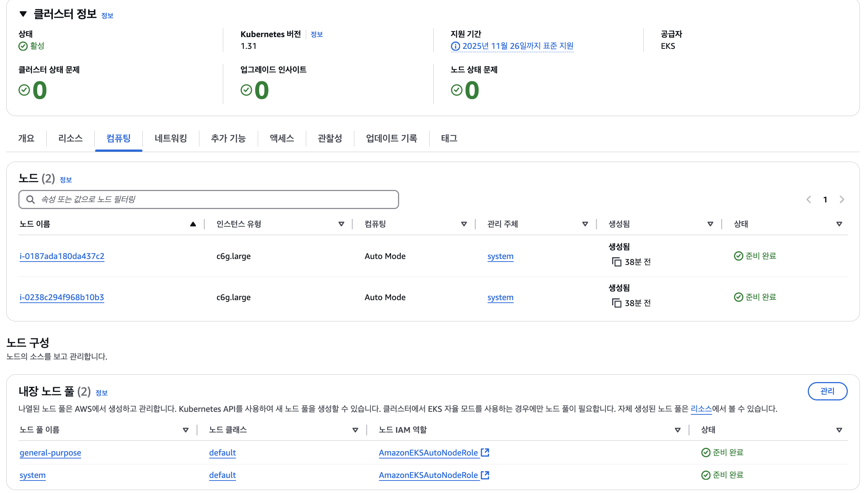Go to next page arrow in node list

[842, 199]
